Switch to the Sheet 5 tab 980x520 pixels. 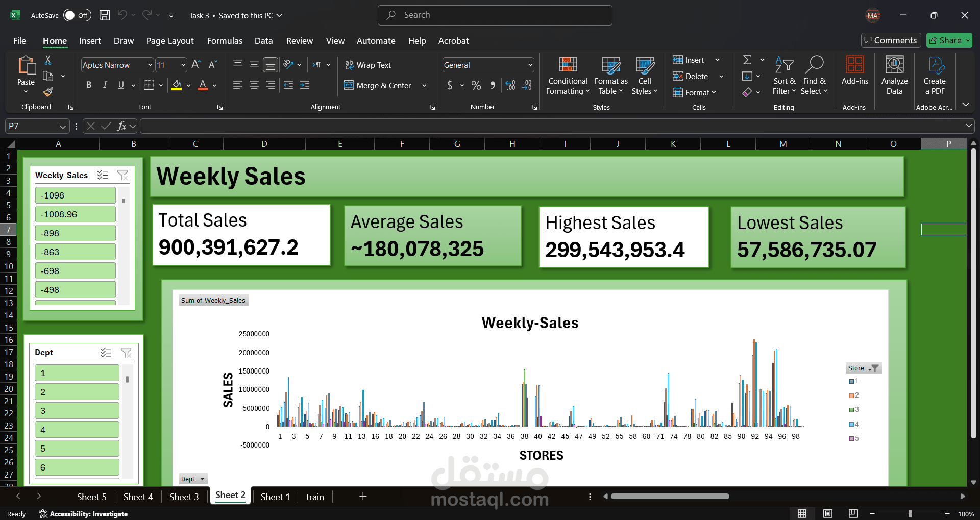(x=92, y=497)
